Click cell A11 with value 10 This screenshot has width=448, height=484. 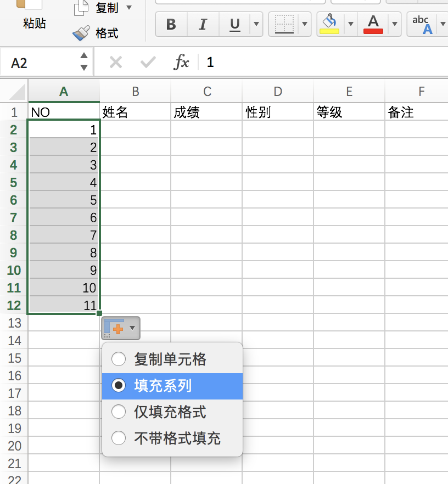[x=64, y=288]
